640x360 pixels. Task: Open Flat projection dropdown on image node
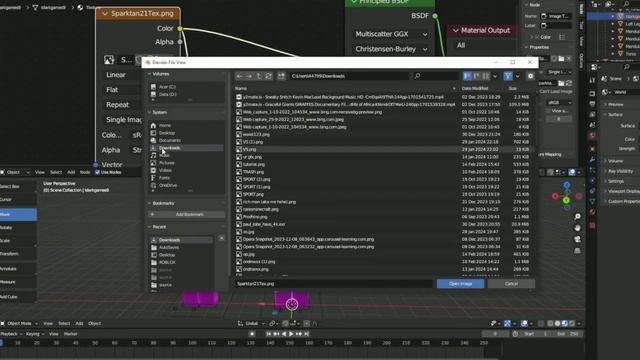coord(121,90)
